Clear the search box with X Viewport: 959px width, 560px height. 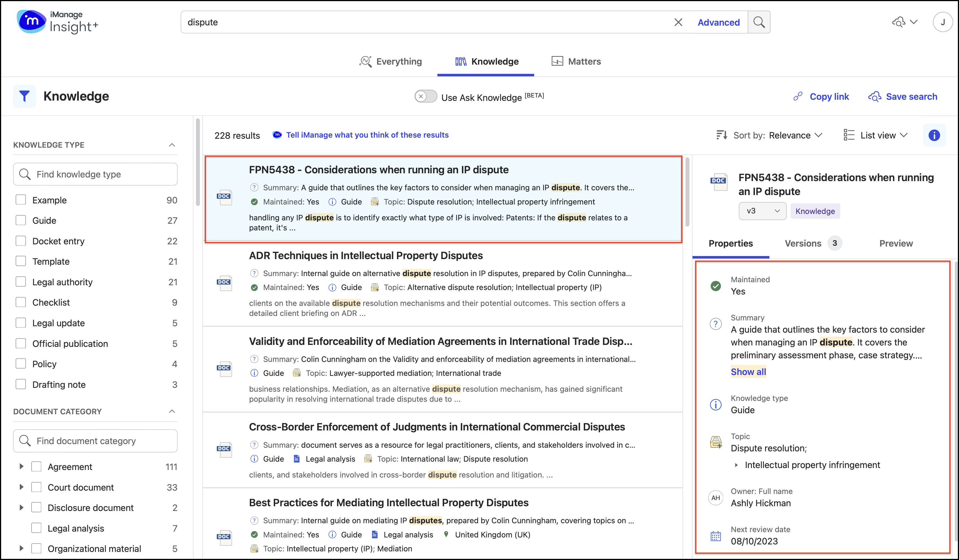pyautogui.click(x=678, y=22)
